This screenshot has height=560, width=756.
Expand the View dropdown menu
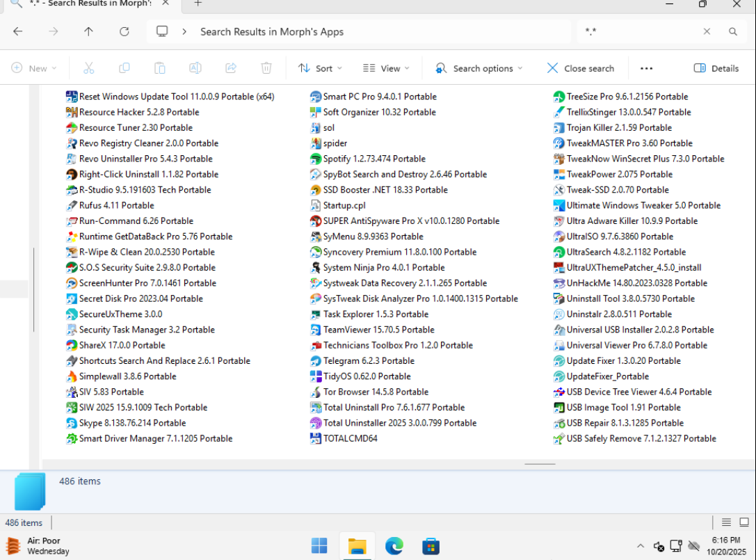coord(386,68)
